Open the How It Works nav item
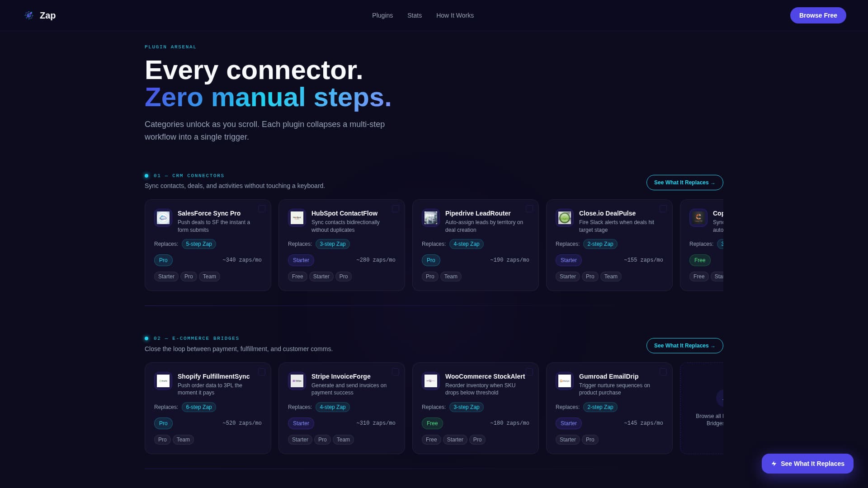Viewport: 868px width, 488px height. tap(455, 15)
